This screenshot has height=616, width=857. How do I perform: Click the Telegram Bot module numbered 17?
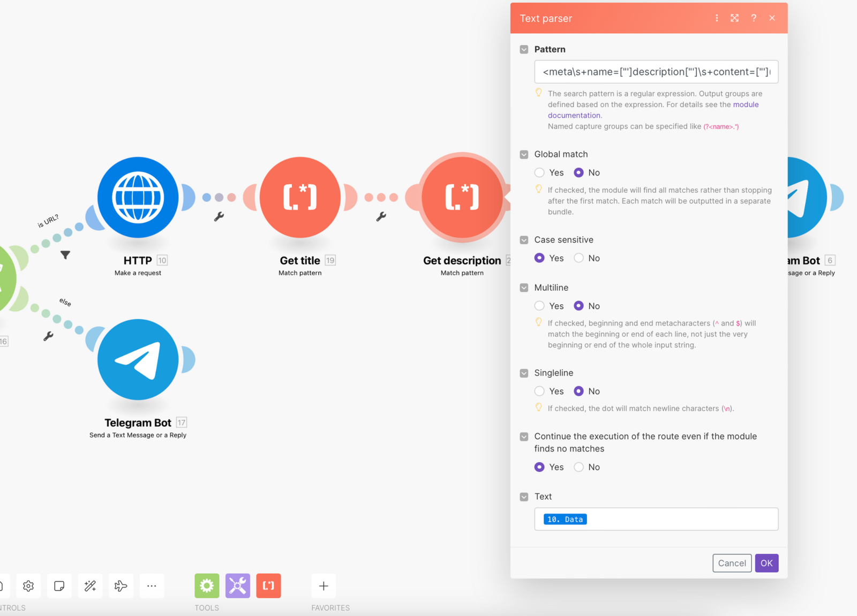pyautogui.click(x=138, y=359)
